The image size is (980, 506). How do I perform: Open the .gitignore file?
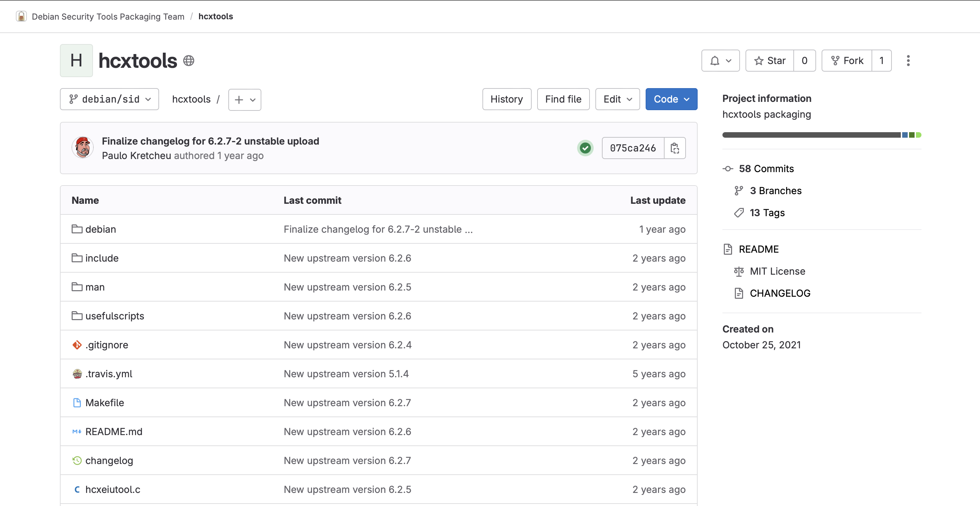click(x=106, y=345)
